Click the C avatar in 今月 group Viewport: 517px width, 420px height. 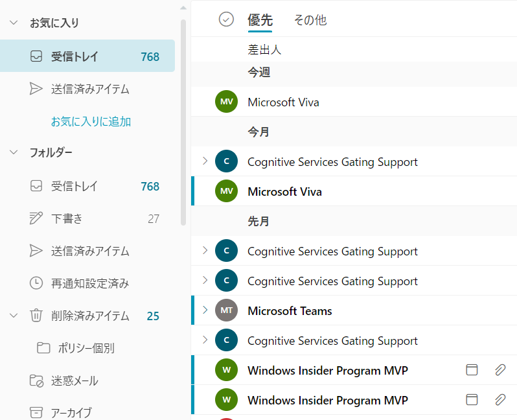(x=226, y=161)
